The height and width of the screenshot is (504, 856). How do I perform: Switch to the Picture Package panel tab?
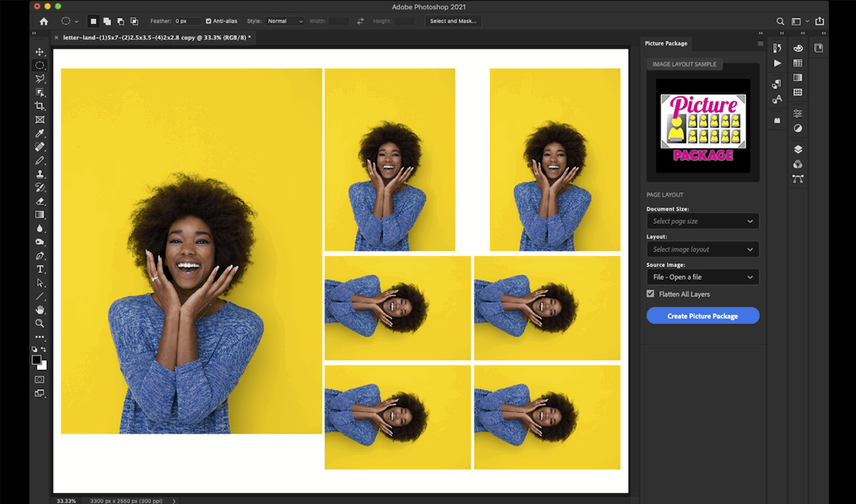(666, 43)
